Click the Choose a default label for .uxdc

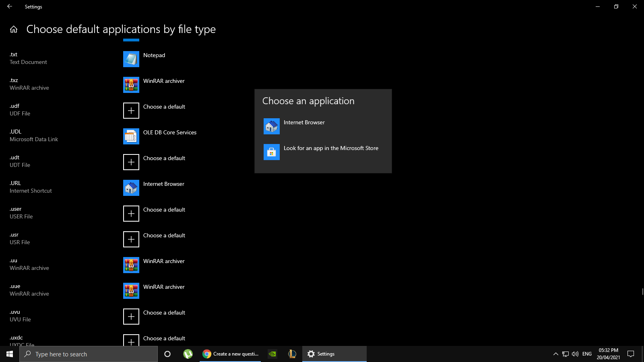click(164, 338)
